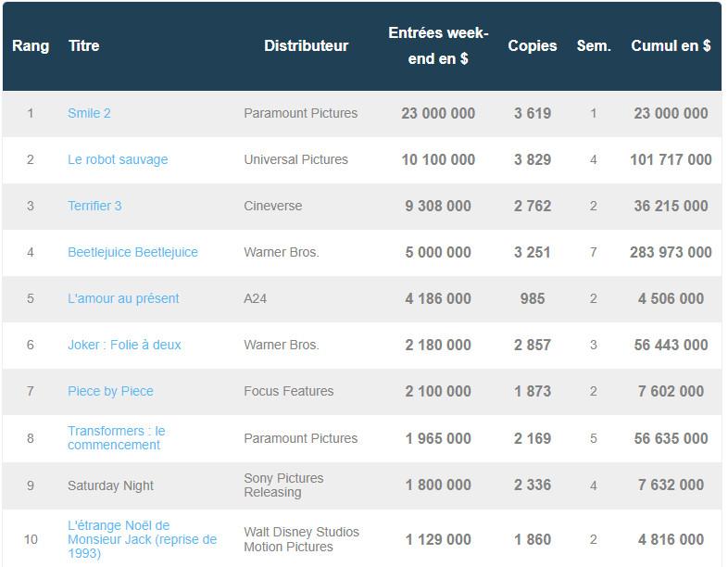Image resolution: width=728 pixels, height=567 pixels.
Task: Open Transformers : le commencement link
Action: 117,438
